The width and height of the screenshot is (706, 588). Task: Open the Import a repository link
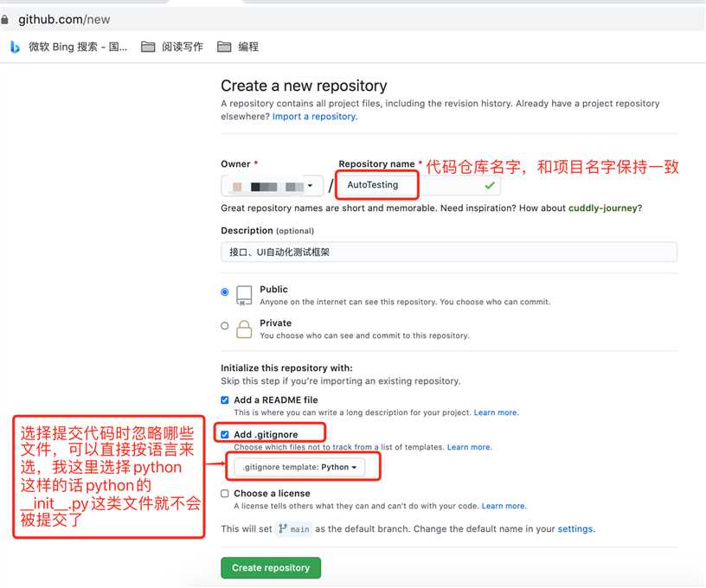click(x=314, y=117)
